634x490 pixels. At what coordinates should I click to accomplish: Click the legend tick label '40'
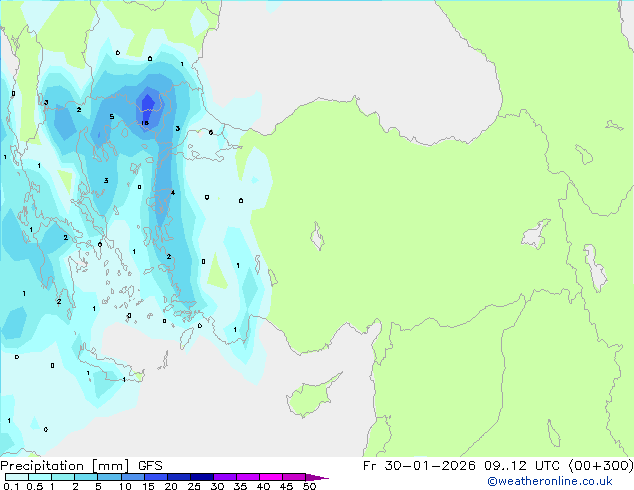(x=263, y=486)
